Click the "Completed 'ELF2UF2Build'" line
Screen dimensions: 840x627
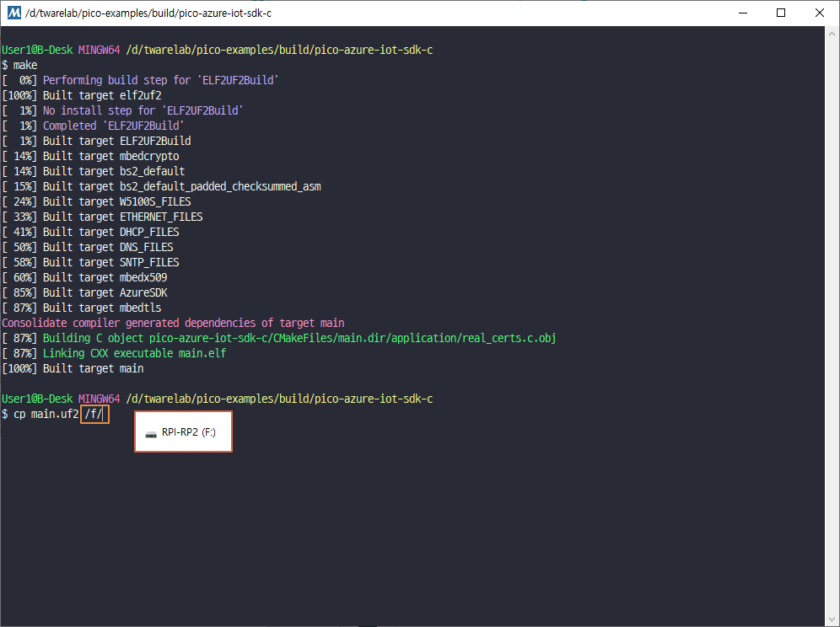click(x=94, y=126)
